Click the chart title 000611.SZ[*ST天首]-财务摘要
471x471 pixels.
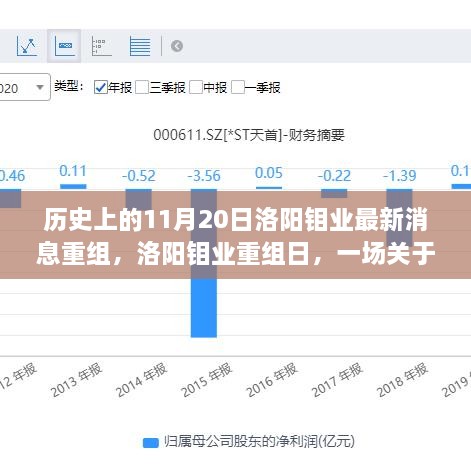[249, 135]
